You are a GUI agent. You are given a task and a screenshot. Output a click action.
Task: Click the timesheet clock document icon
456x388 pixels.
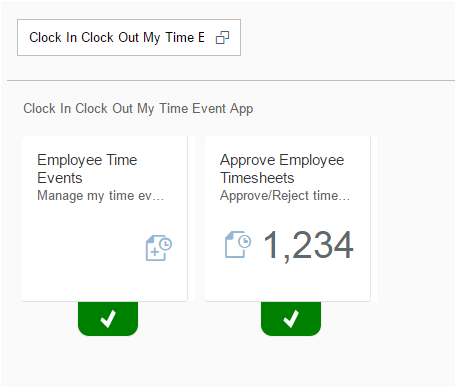tap(238, 245)
